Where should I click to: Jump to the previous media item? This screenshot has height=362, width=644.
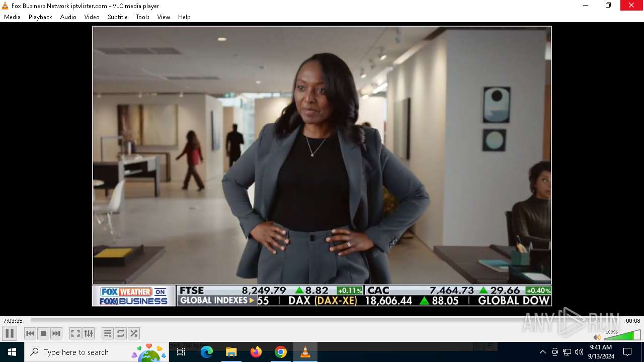(x=30, y=333)
